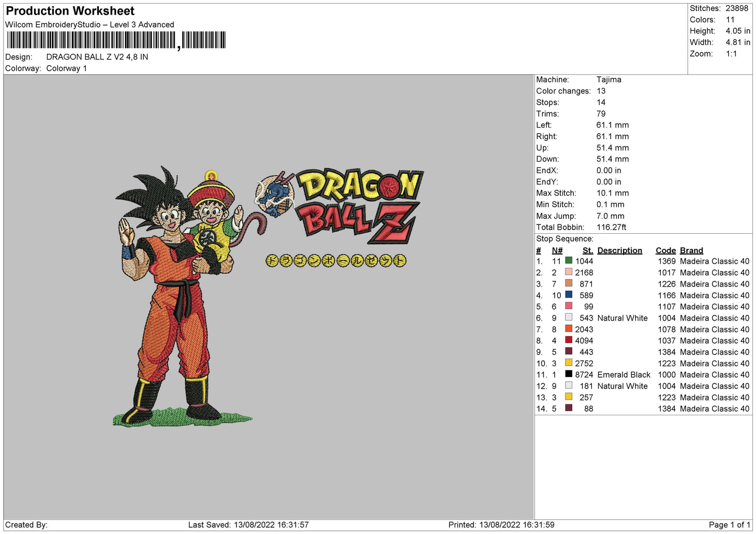Click the rose swatch in stop row 5
Viewport: 756px width, 534px height.
click(569, 306)
